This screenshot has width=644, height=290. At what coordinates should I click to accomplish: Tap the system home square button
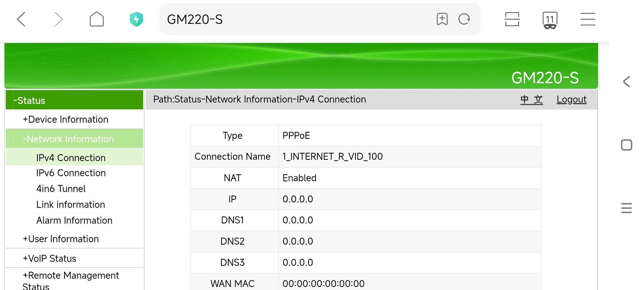(627, 145)
